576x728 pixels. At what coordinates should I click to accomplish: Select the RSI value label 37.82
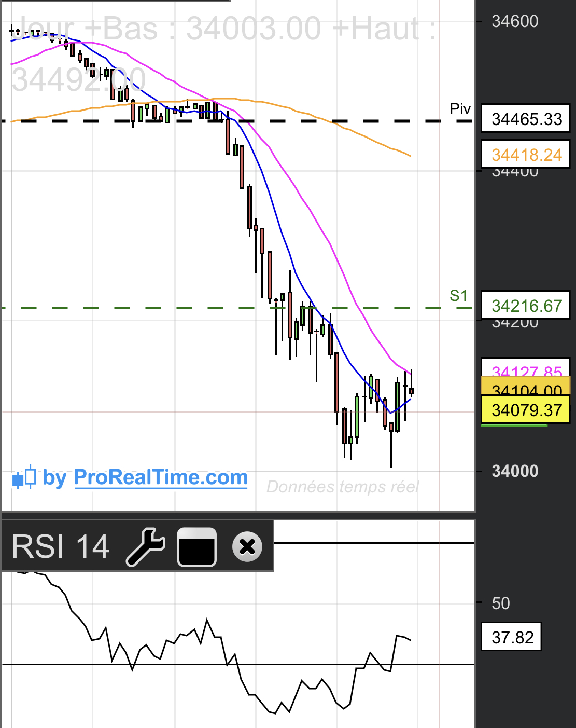(512, 637)
